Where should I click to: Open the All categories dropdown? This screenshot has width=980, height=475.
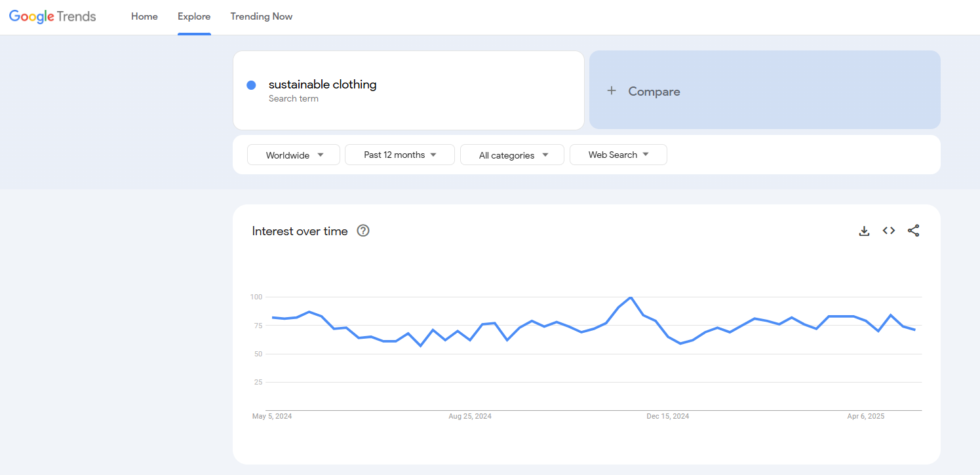pyautogui.click(x=512, y=155)
